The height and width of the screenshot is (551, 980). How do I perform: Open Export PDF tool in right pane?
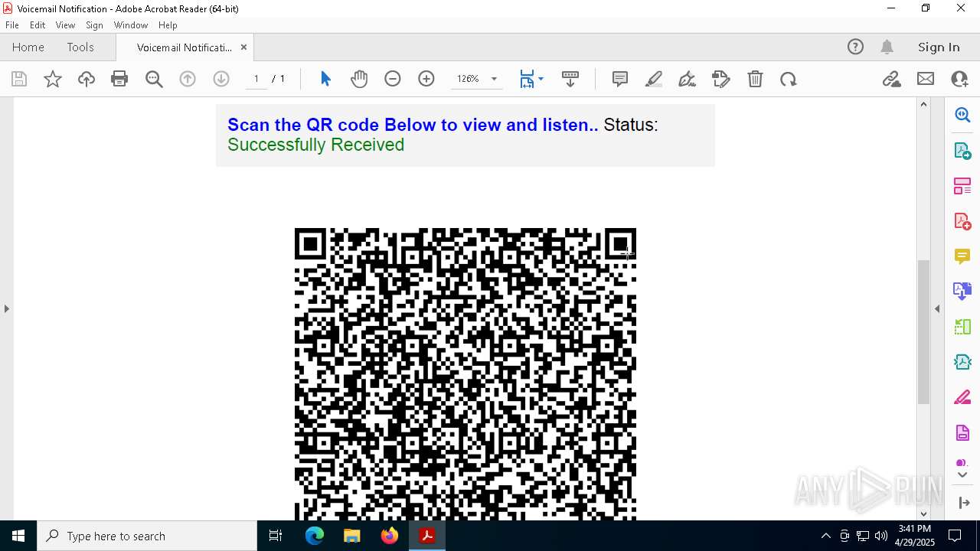[962, 151]
